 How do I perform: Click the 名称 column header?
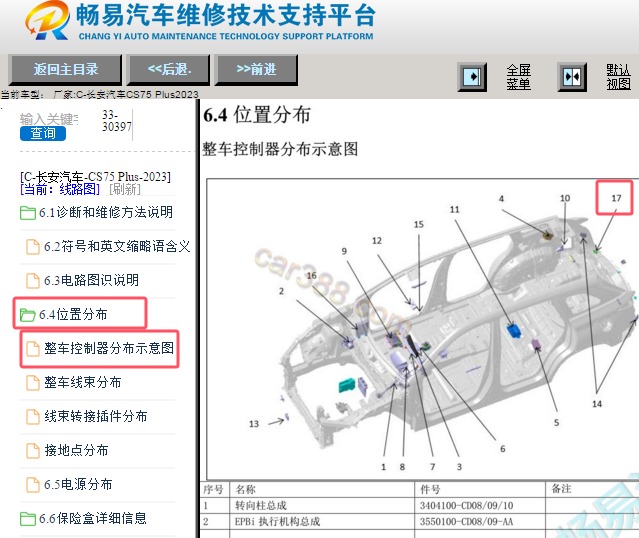click(x=245, y=489)
